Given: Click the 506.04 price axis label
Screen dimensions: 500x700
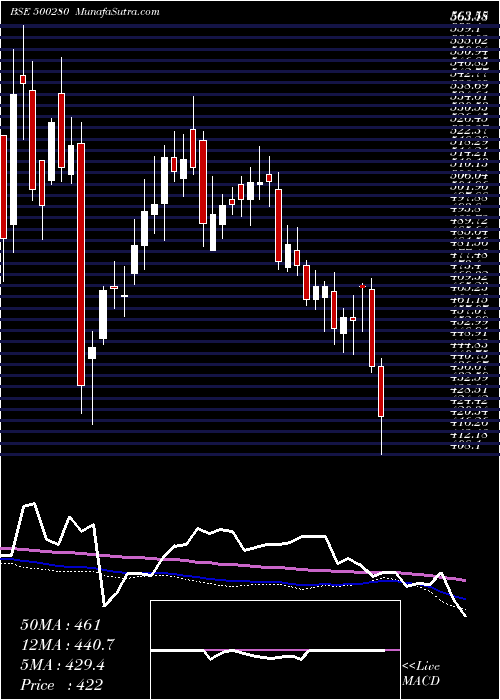Looking at the screenshot, I should click(x=467, y=176).
